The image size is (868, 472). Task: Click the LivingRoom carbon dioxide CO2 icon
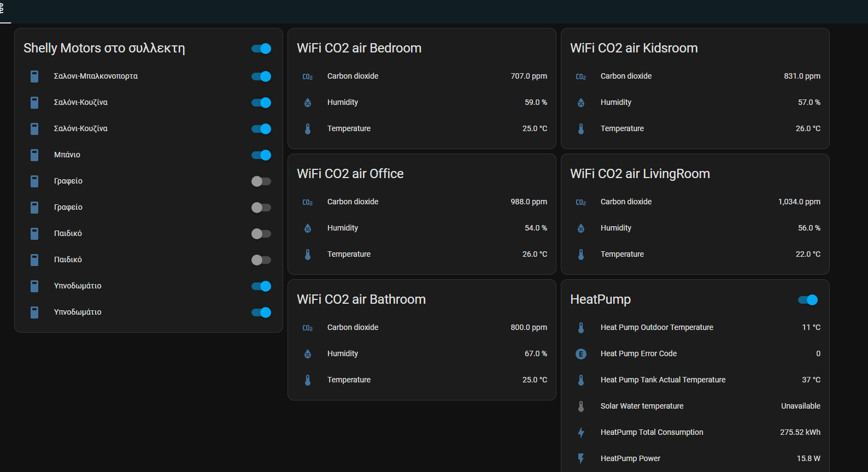pyautogui.click(x=581, y=202)
